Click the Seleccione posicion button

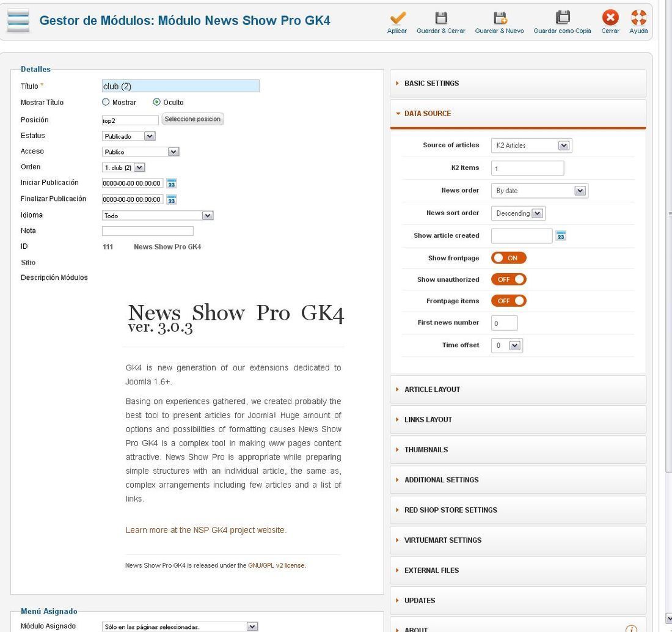pyautogui.click(x=192, y=119)
